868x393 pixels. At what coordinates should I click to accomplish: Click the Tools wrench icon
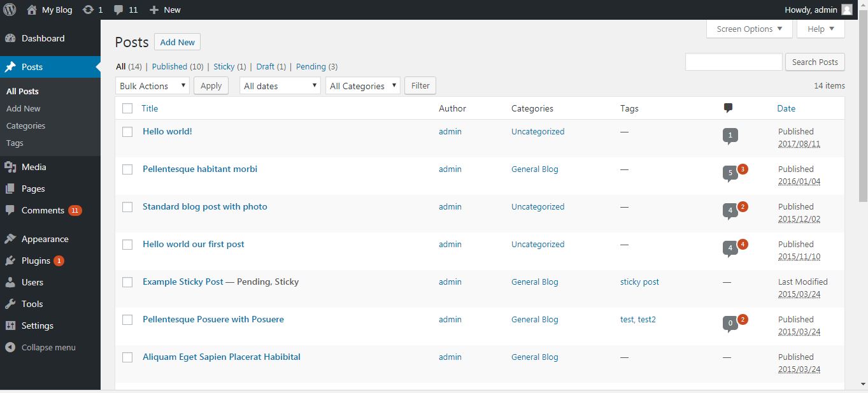10,304
